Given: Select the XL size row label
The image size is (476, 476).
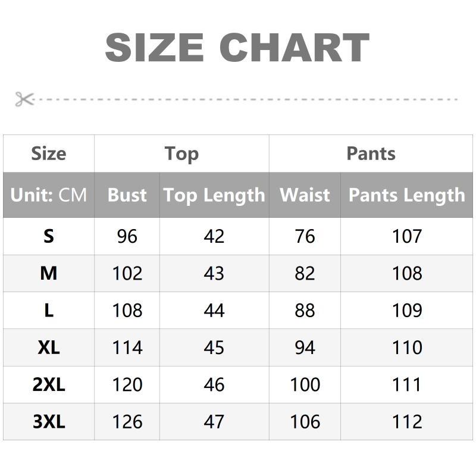Looking at the screenshot, I should (x=49, y=347).
